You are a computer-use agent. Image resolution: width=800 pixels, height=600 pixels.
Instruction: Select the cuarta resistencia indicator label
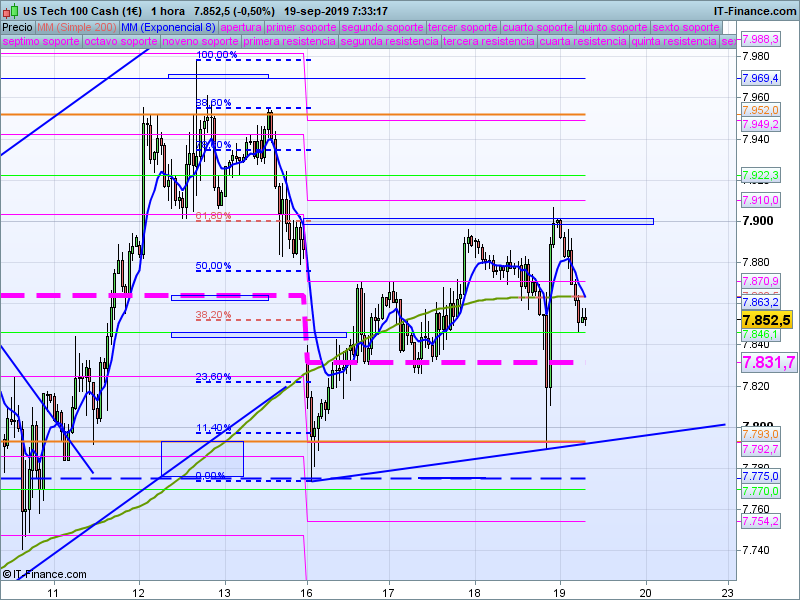pos(583,41)
